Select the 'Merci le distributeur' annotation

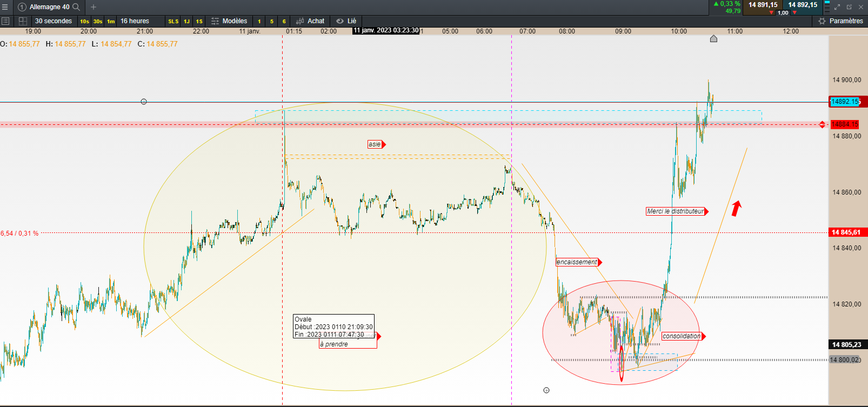[677, 211]
